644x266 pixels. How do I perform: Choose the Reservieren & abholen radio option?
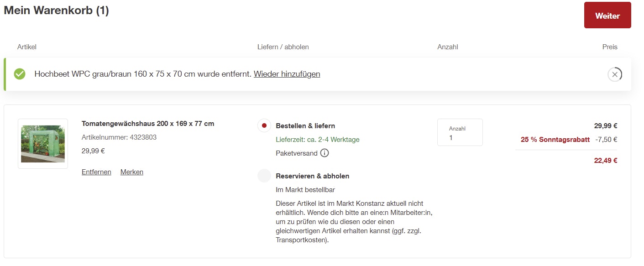[x=264, y=176]
